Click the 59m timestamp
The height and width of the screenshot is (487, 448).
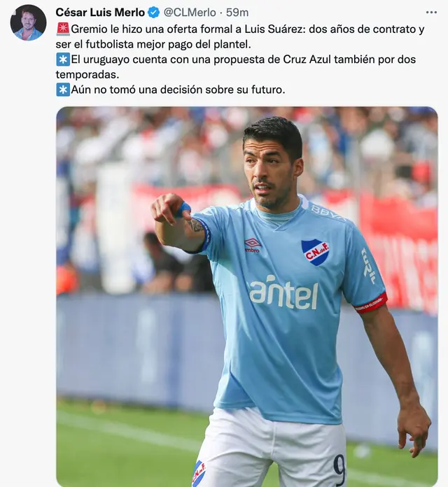point(237,13)
